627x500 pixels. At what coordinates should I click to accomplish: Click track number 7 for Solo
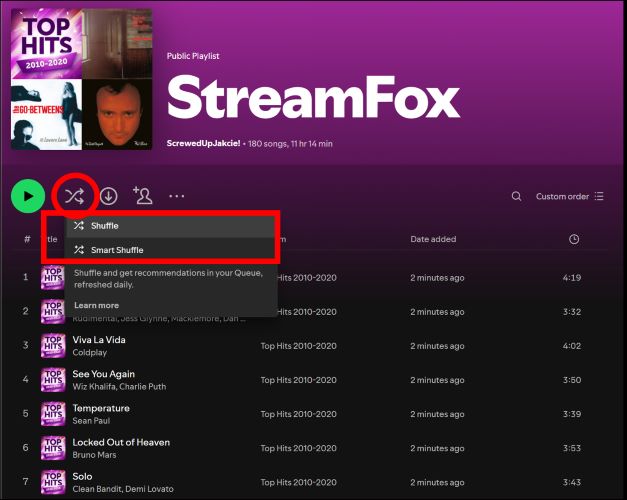pyautogui.click(x=26, y=482)
